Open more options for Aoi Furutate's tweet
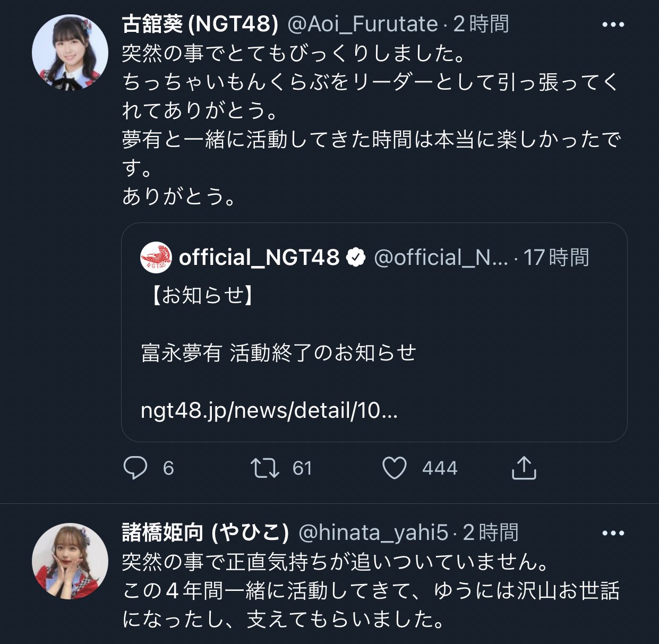The image size is (659, 644). (x=613, y=24)
